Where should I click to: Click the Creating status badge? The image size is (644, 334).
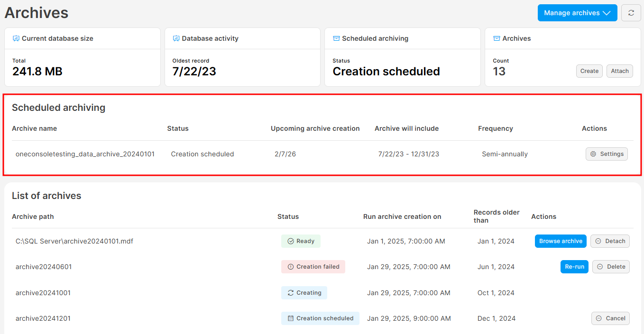[x=304, y=293]
